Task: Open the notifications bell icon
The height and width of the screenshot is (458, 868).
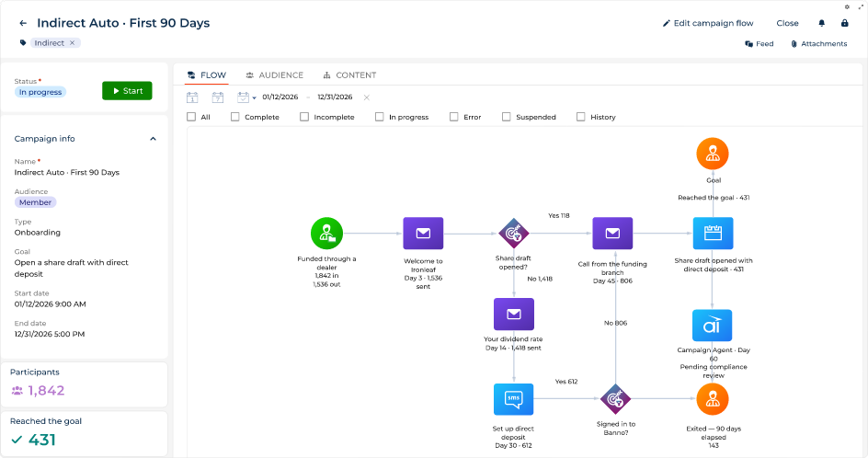Action: pos(821,23)
